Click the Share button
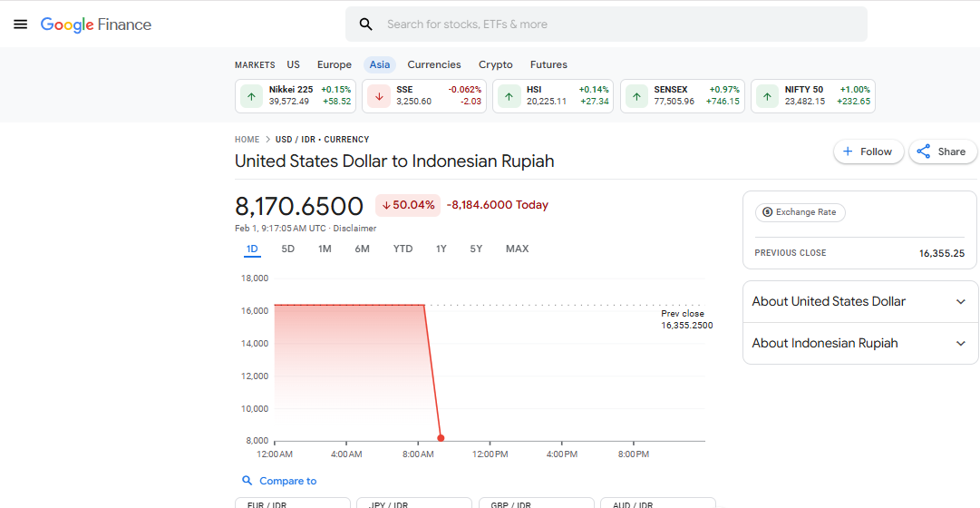This screenshot has width=980, height=508. (x=942, y=151)
